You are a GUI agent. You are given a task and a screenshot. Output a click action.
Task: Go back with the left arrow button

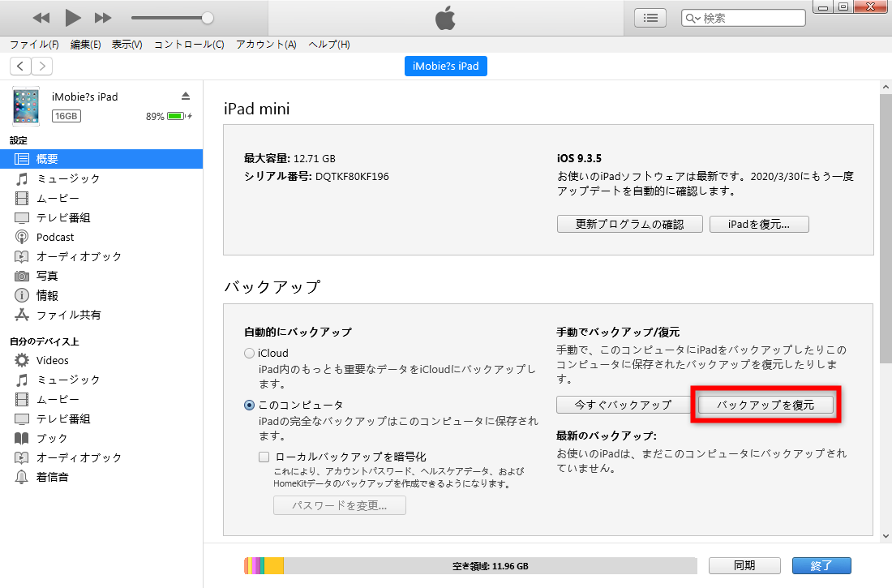pos(20,66)
